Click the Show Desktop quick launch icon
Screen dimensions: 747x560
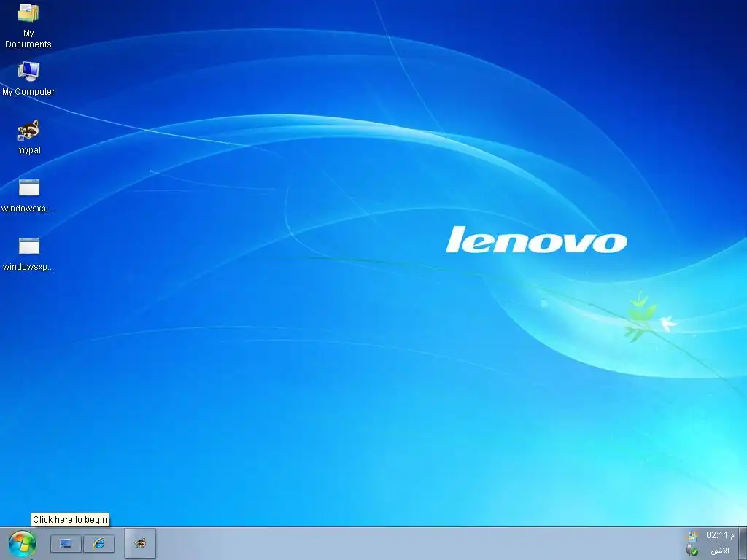coord(66,544)
